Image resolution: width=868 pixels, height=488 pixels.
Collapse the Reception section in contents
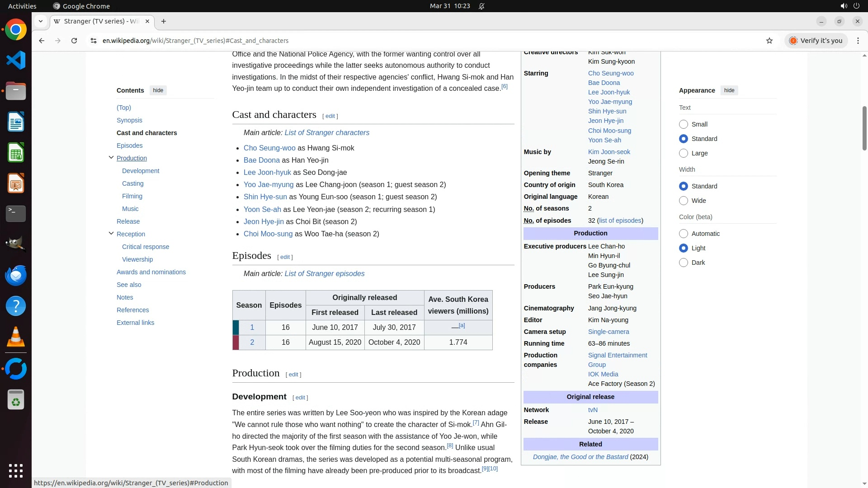click(111, 234)
